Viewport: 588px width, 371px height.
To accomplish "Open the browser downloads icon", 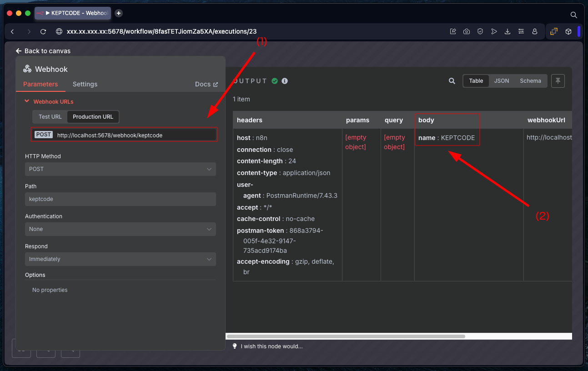I will [508, 31].
